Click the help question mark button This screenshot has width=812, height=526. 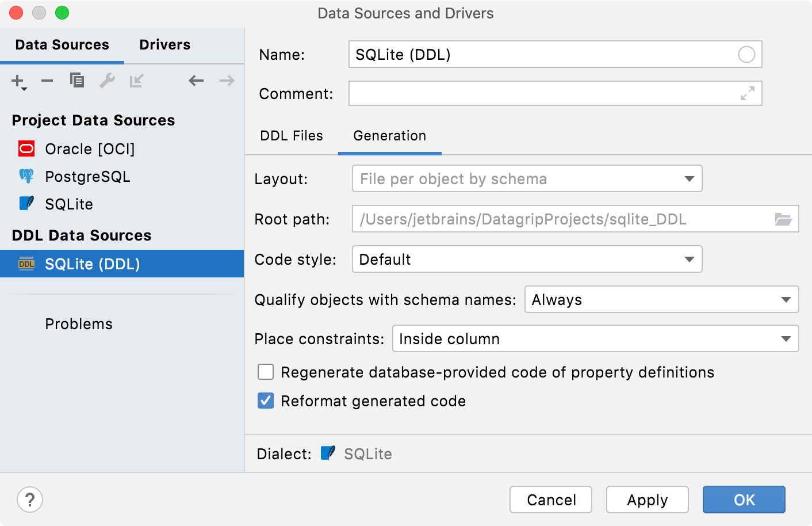point(30,500)
